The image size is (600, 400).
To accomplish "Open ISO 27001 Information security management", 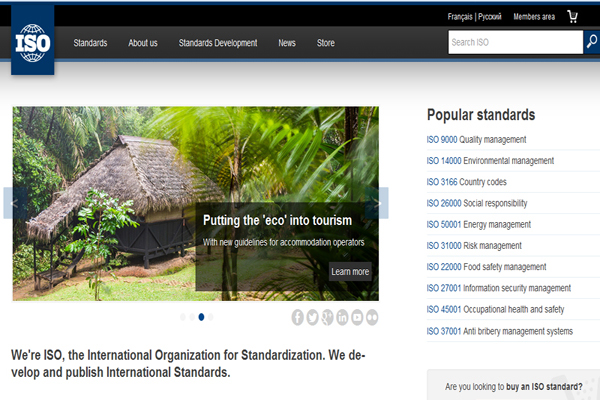I will point(498,288).
